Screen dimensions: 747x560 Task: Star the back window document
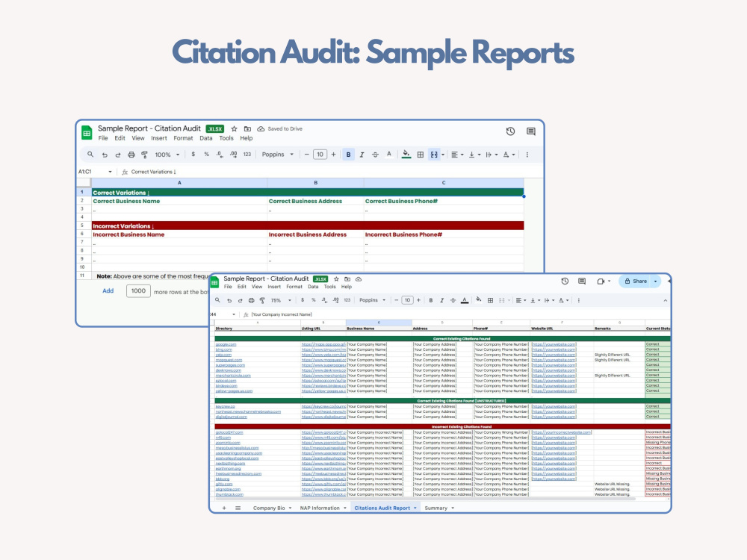(234, 128)
